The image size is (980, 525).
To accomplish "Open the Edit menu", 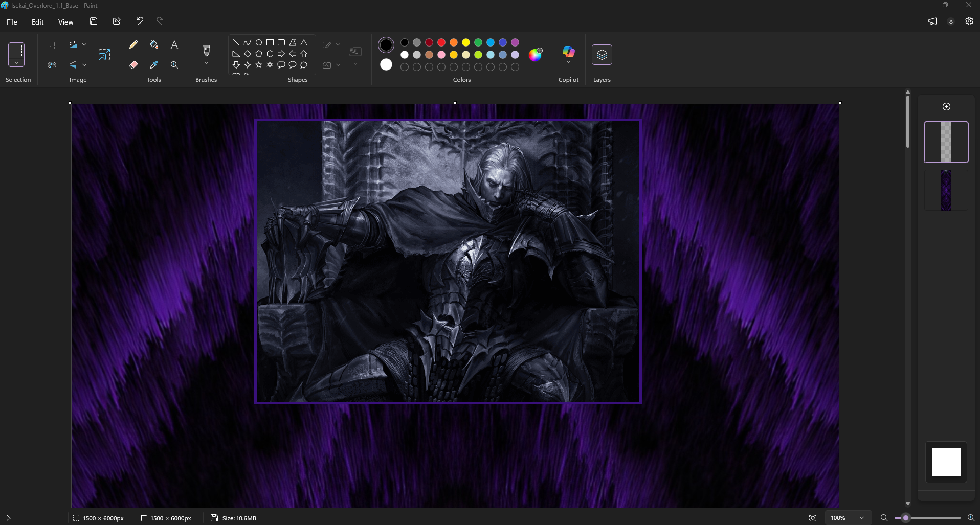I will 38,22.
